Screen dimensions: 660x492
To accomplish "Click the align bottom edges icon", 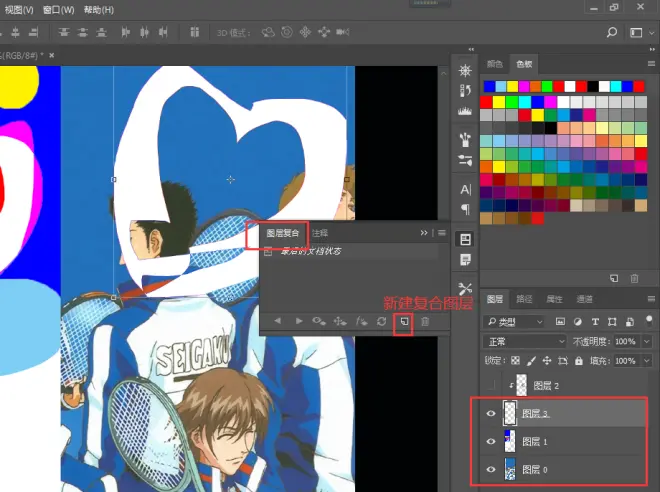I will coord(101,32).
